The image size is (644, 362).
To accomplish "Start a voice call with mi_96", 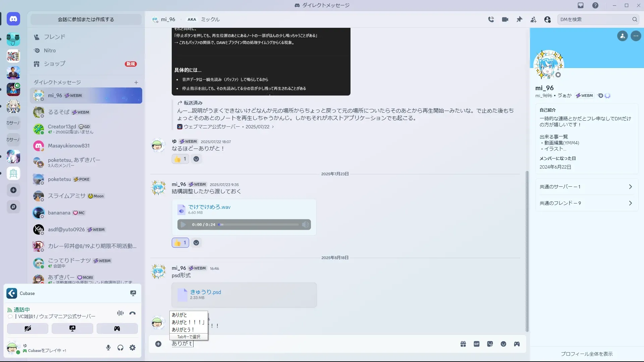I will point(491,19).
